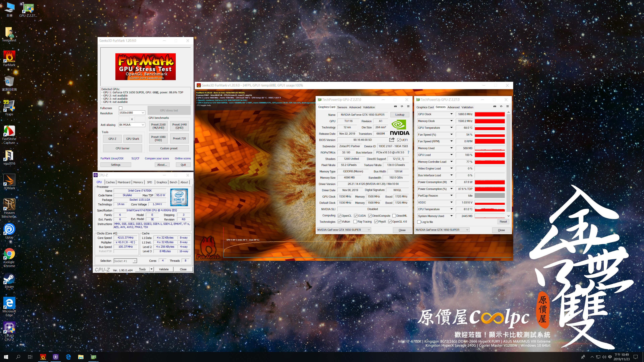Open the Microsoft Edge desktop icon

[x=9, y=307]
